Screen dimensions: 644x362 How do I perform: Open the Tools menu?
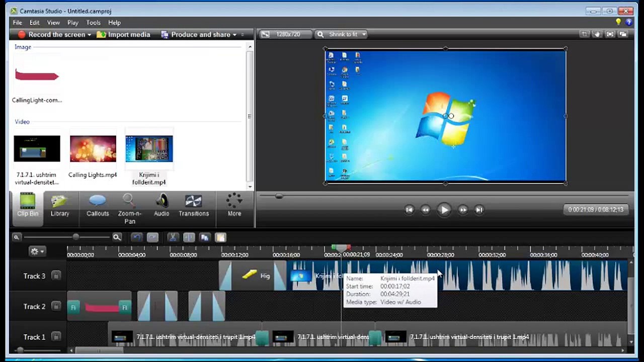(93, 23)
